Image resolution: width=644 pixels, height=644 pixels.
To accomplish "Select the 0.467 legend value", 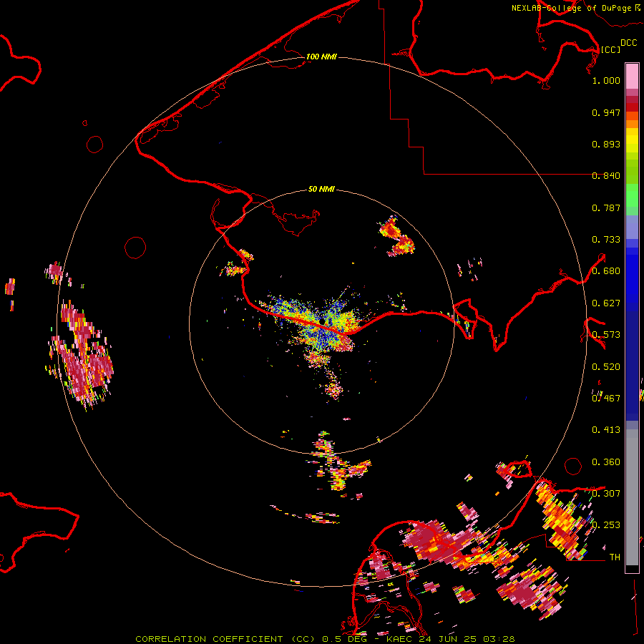I will pos(606,399).
